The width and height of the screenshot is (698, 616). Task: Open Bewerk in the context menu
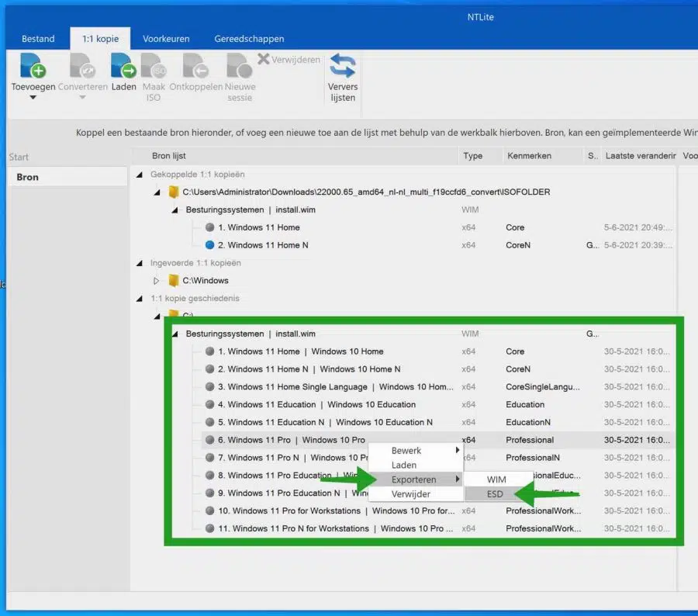click(x=416, y=450)
